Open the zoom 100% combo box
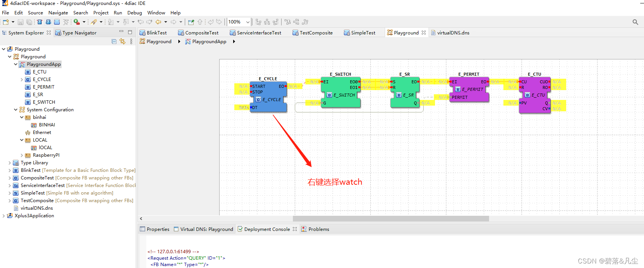 (x=238, y=22)
